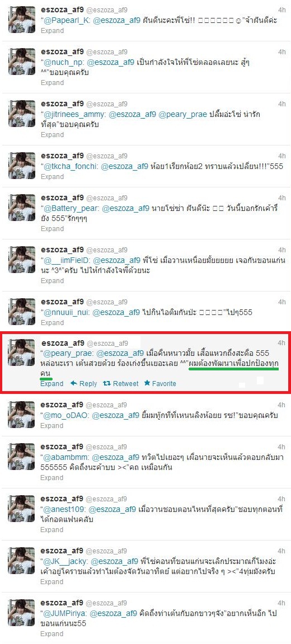Click the Retweet icon in highlighted tweet
The image size is (291, 644).
(x=106, y=384)
